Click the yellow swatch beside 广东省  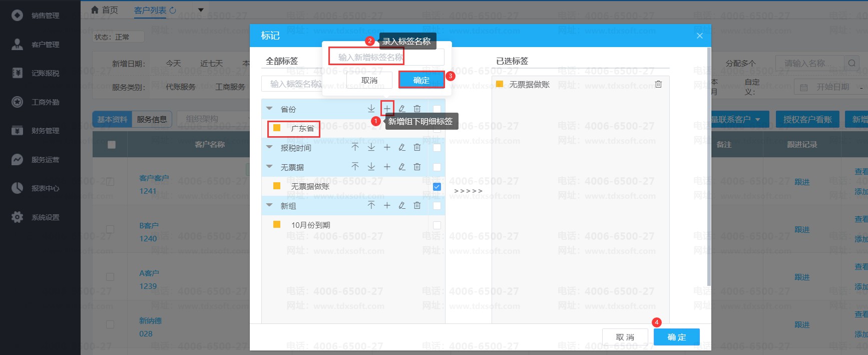click(x=276, y=128)
